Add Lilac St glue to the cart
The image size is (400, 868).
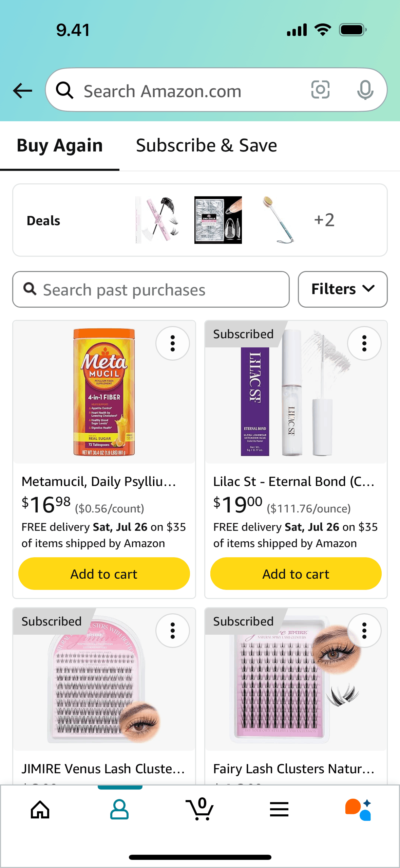coord(296,574)
